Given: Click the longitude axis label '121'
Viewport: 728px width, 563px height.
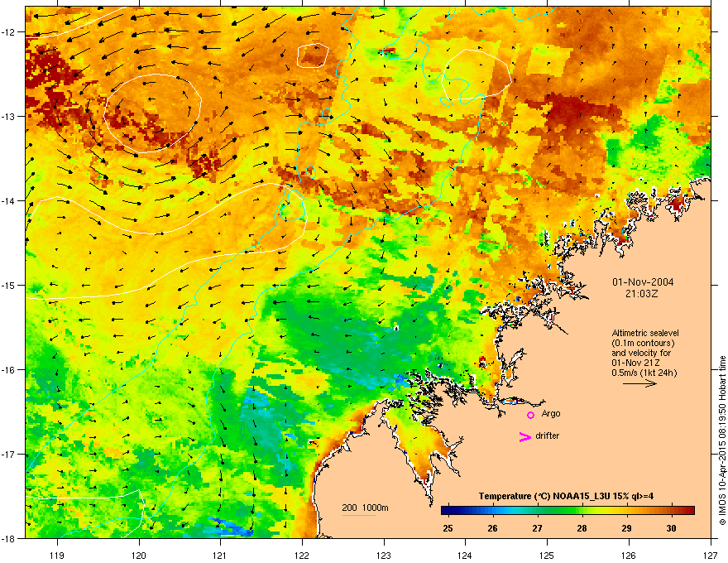Looking at the screenshot, I should pos(220,555).
